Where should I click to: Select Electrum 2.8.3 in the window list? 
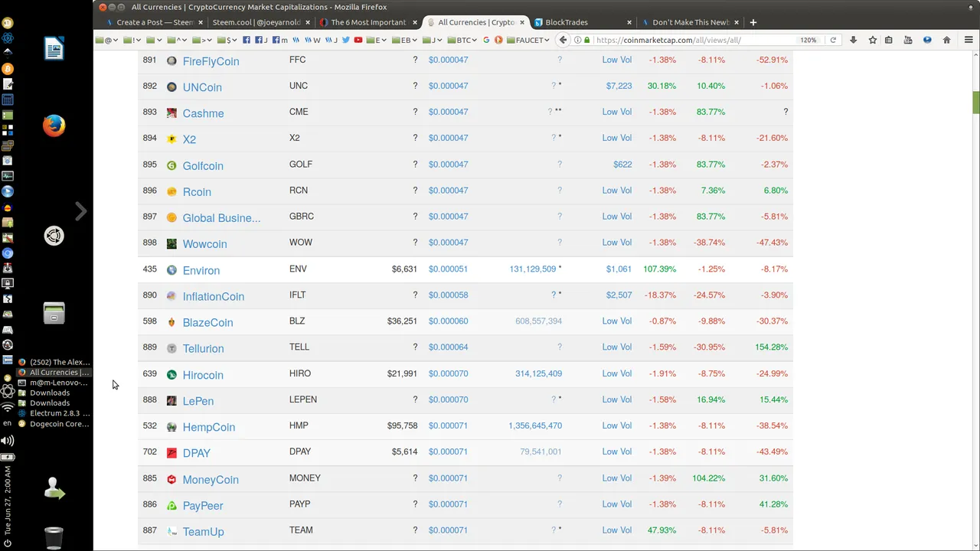(54, 413)
